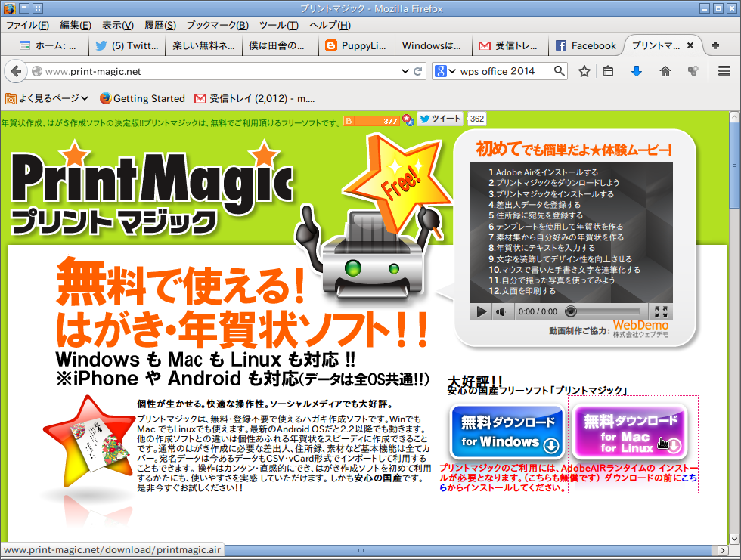Click the PrintMagic logo
This screenshot has width=741, height=560.
click(x=152, y=189)
